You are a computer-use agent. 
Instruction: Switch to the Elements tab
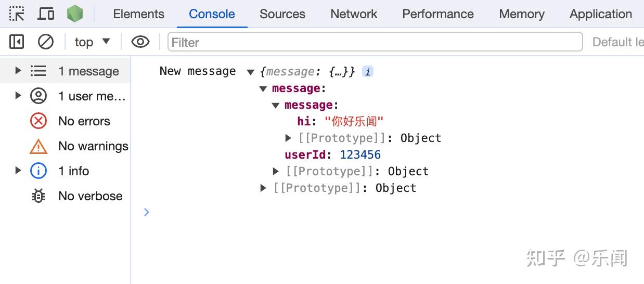(138, 14)
